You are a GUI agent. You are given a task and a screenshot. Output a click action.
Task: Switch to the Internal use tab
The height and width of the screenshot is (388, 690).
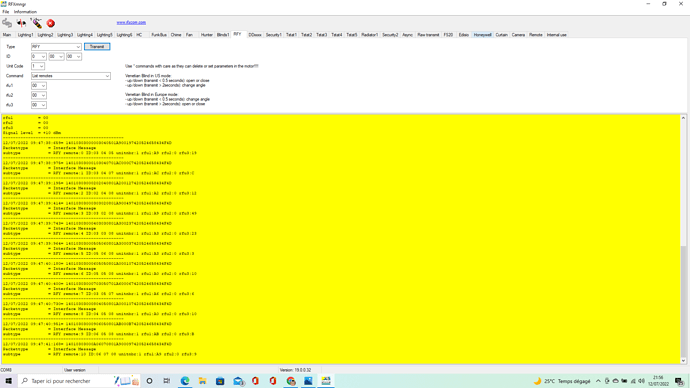click(557, 35)
